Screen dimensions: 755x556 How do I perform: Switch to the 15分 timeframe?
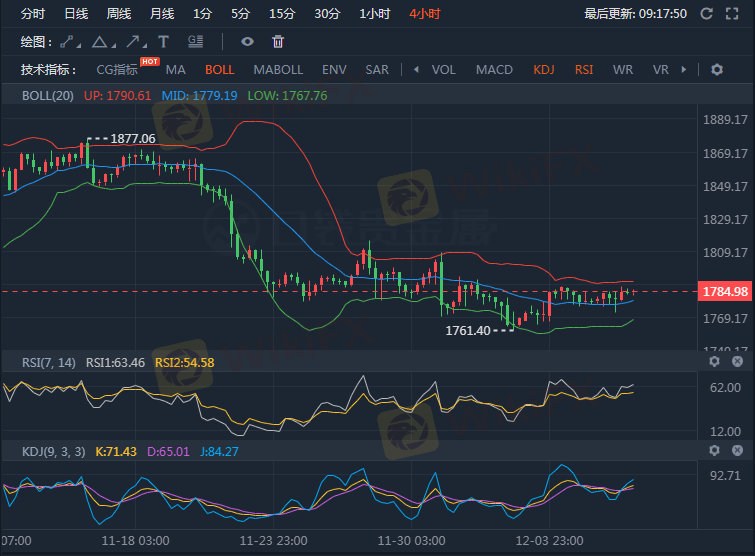[281, 14]
